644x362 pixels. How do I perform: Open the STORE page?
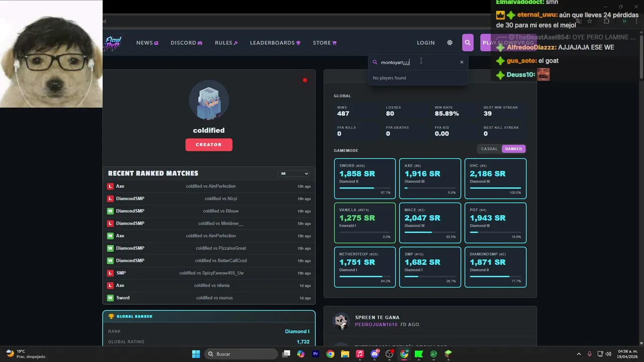(325, 43)
